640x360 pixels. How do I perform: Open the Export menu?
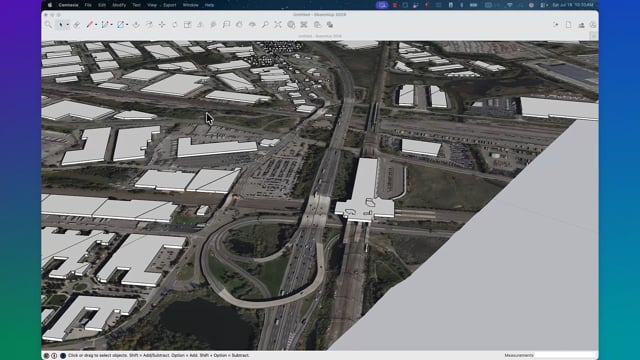coord(170,5)
